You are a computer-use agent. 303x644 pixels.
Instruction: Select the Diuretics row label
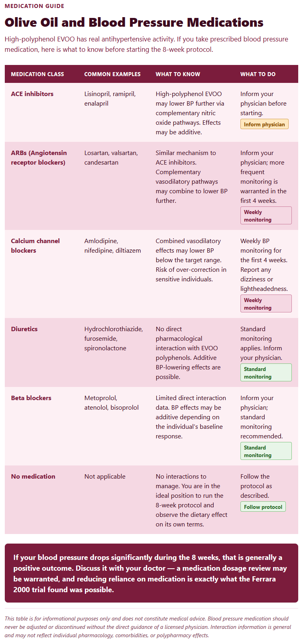tap(24, 329)
